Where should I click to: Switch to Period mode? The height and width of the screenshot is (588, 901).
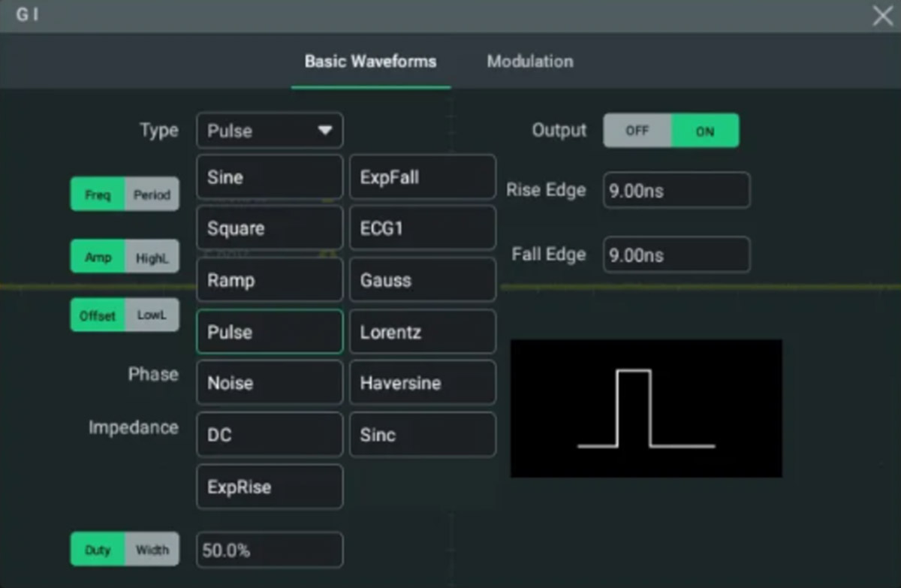pyautogui.click(x=152, y=194)
